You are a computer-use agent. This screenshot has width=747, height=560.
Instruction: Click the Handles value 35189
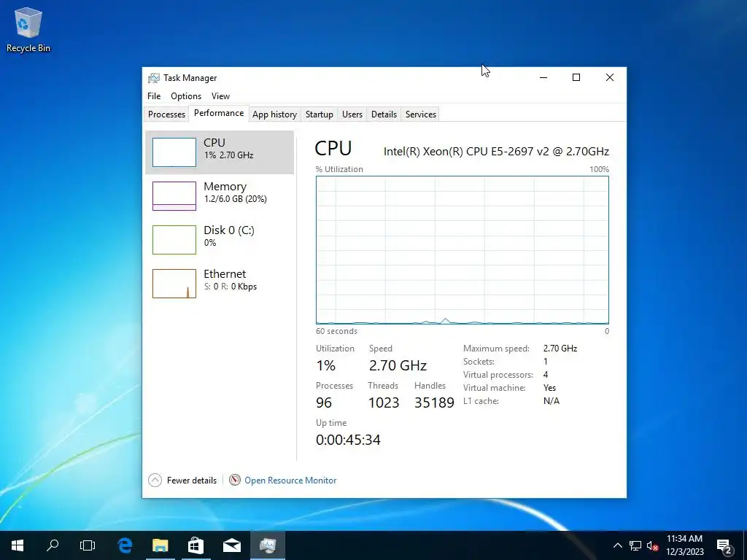coord(434,402)
